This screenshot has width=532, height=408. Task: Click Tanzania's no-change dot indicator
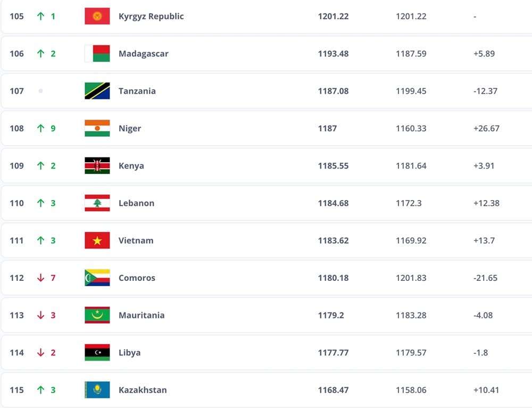41,91
